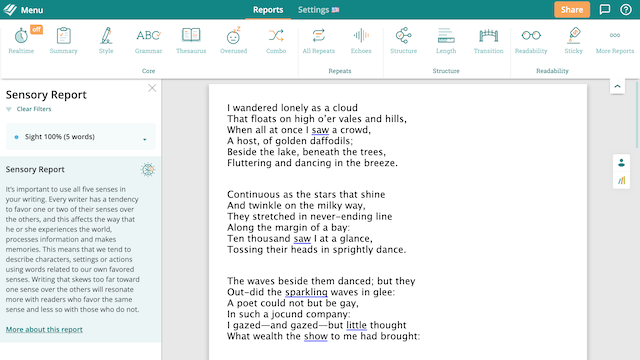Viewport: 640px width, 360px height.
Task: Open the help question mark icon
Action: pos(626,9)
